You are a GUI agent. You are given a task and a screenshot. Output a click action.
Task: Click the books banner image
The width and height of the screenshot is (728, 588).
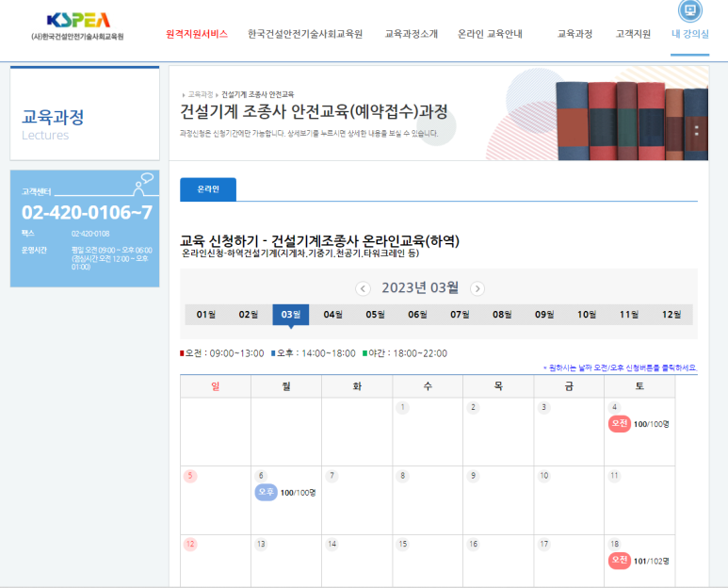point(632,121)
